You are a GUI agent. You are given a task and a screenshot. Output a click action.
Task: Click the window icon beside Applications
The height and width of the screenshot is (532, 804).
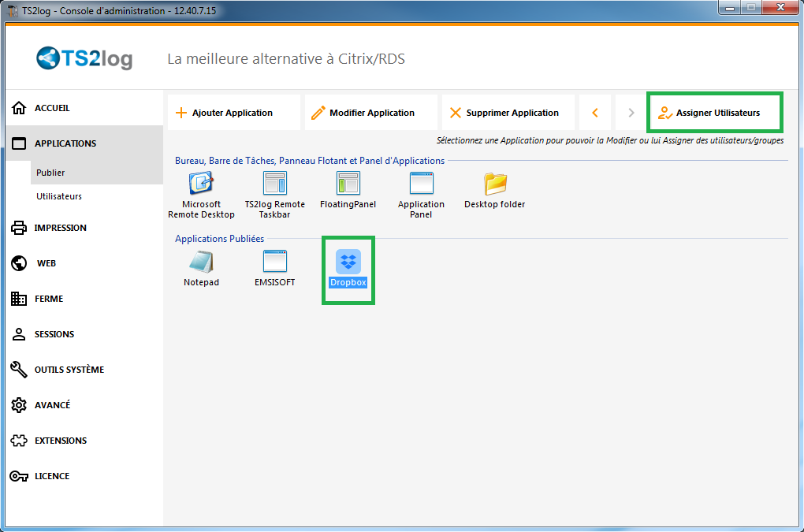tap(19, 143)
